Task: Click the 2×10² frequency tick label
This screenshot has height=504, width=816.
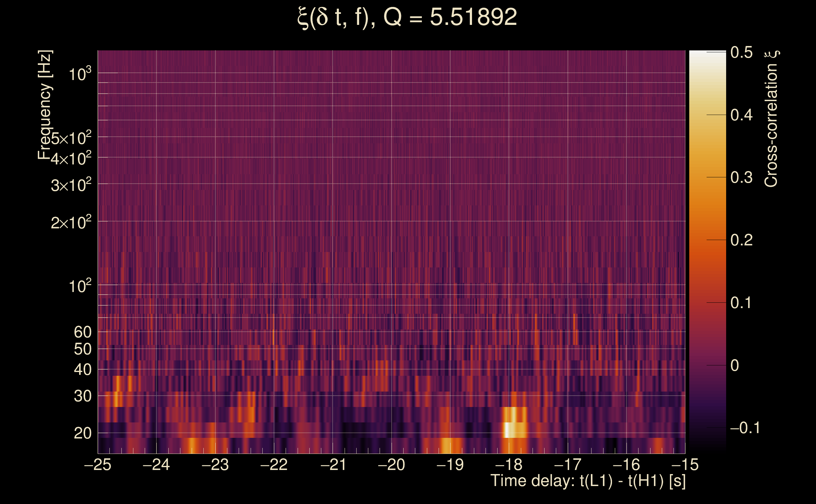Action: 71,222
